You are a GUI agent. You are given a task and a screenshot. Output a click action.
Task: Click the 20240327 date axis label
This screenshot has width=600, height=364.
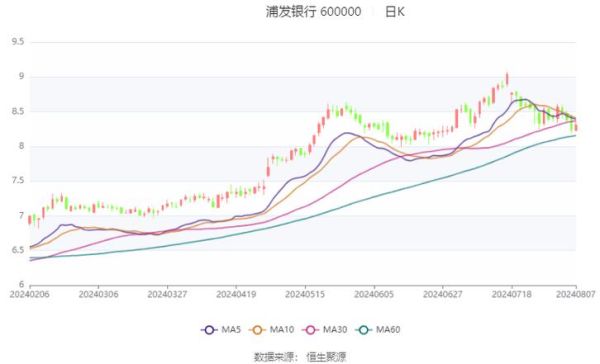(167, 294)
